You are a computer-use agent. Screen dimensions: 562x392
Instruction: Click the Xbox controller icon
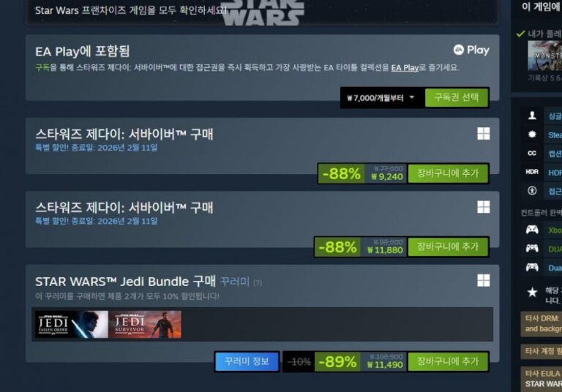[x=532, y=230]
